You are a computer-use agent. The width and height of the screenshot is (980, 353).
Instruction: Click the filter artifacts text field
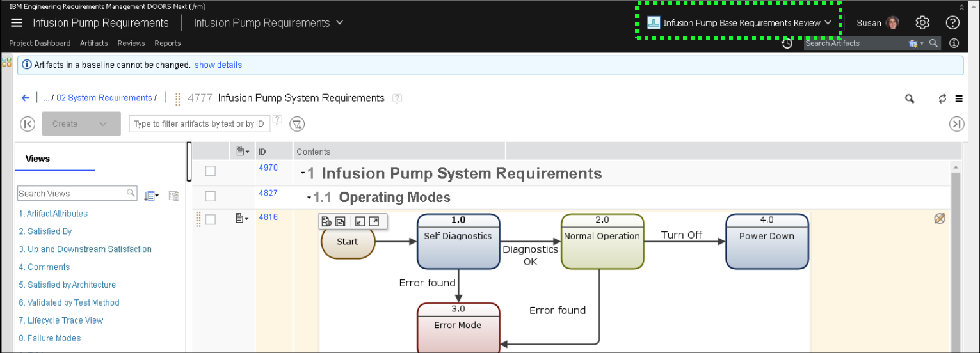[199, 124]
